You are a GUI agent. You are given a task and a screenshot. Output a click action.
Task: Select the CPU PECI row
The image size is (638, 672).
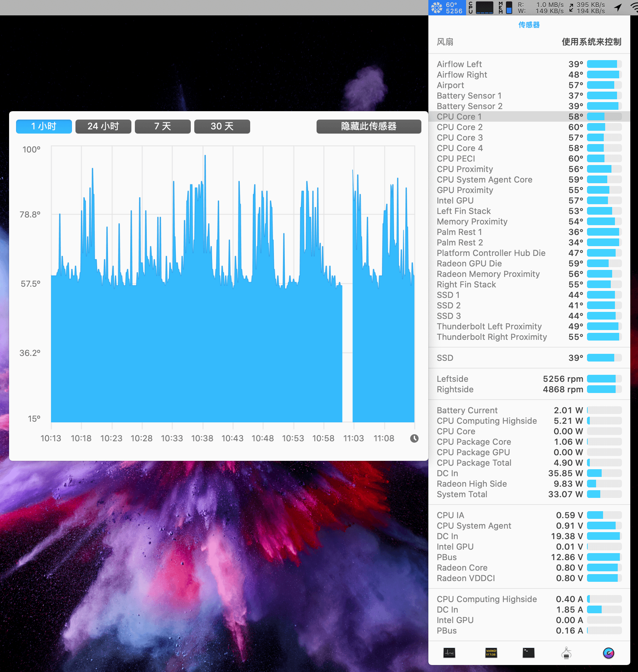click(529, 158)
